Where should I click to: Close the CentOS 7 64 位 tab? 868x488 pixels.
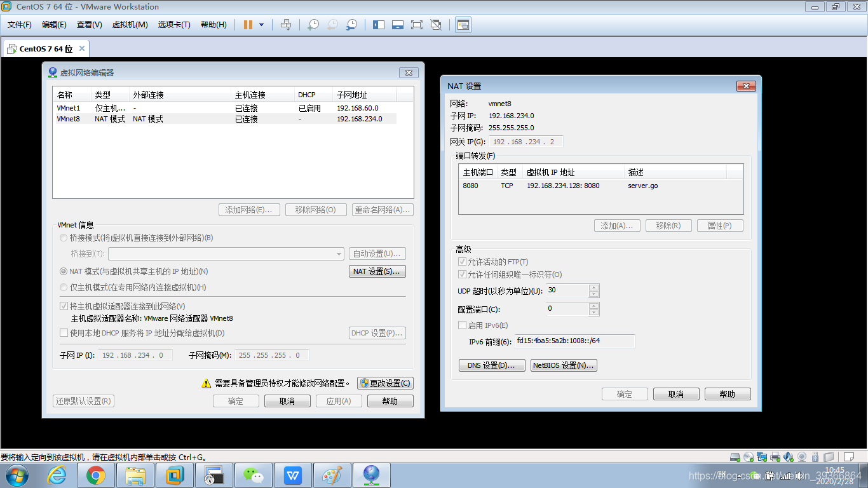tap(82, 49)
